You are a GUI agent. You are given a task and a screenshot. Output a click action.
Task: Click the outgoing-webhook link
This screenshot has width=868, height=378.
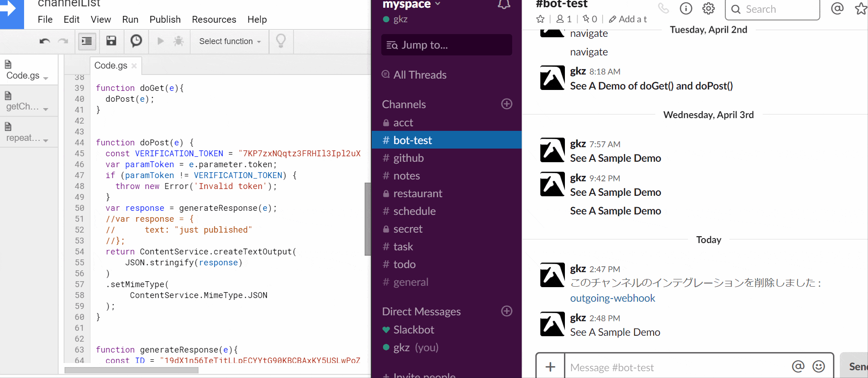click(x=613, y=298)
